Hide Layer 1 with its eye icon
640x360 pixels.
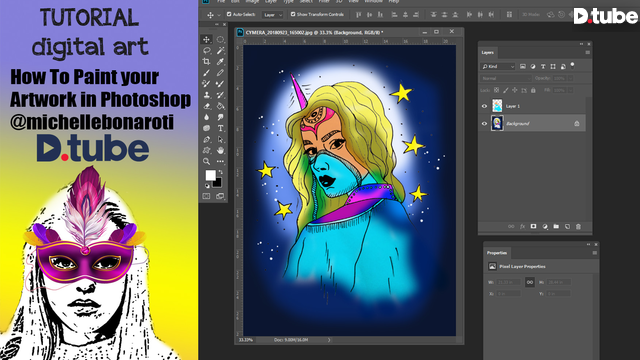click(484, 106)
